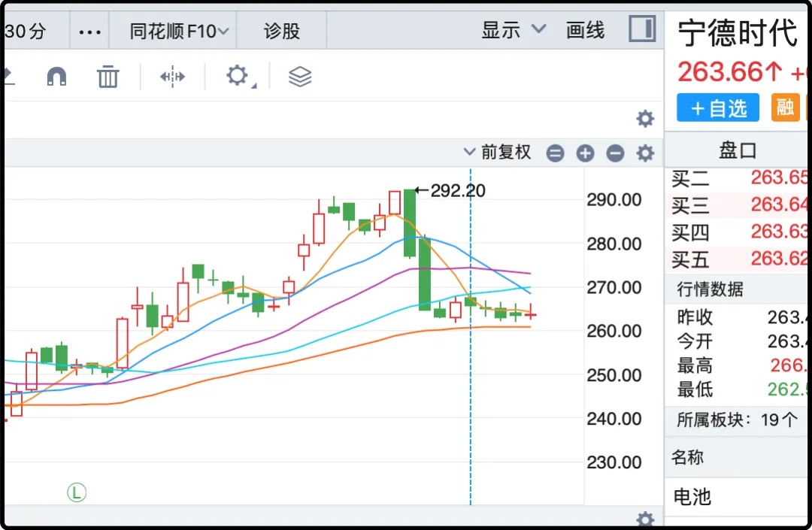812x530 pixels.
Task: Click the horizontal measure range tool
Action: (x=172, y=77)
